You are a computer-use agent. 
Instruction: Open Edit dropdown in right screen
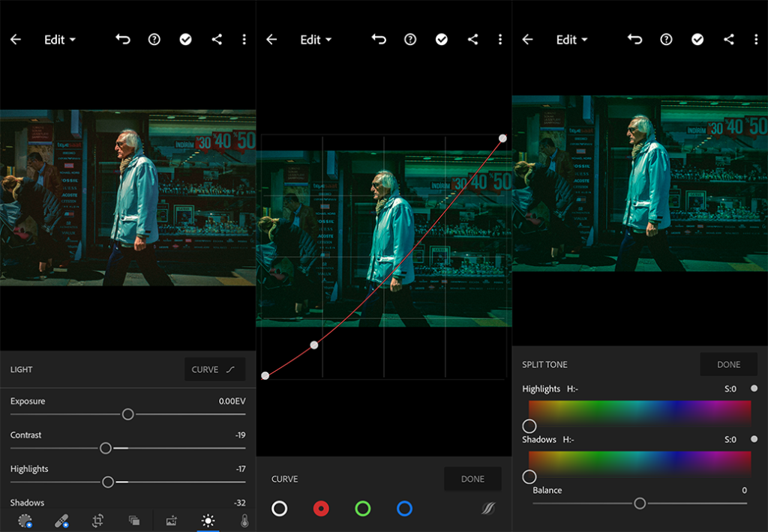click(x=571, y=40)
